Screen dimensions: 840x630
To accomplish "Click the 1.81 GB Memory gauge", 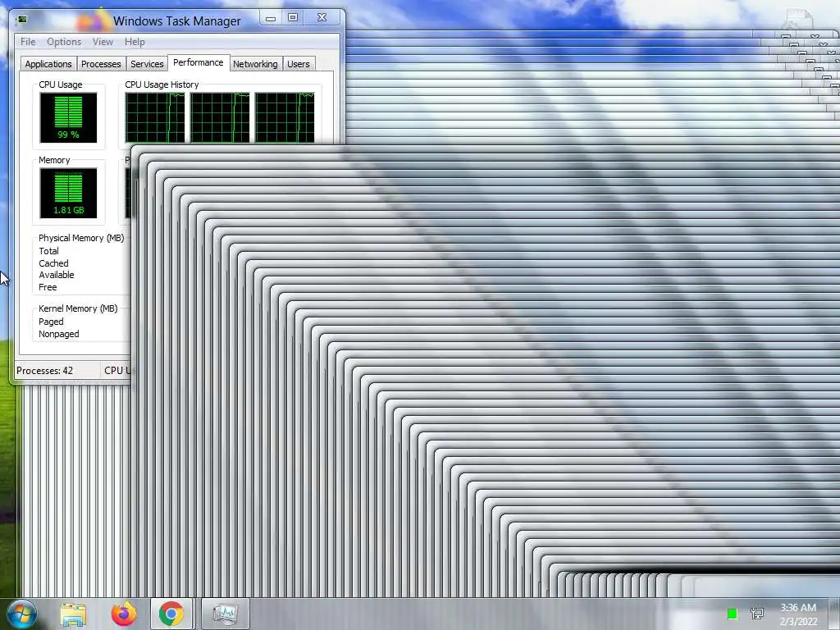I will pos(68,194).
